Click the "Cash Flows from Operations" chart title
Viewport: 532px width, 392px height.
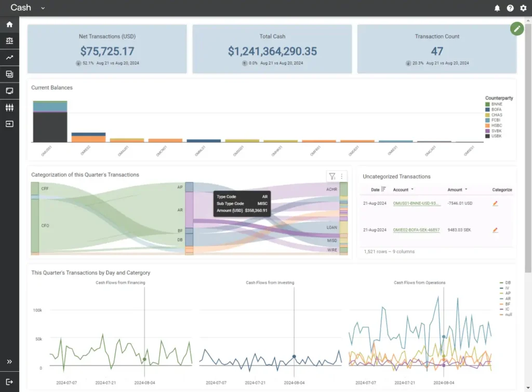click(x=420, y=283)
